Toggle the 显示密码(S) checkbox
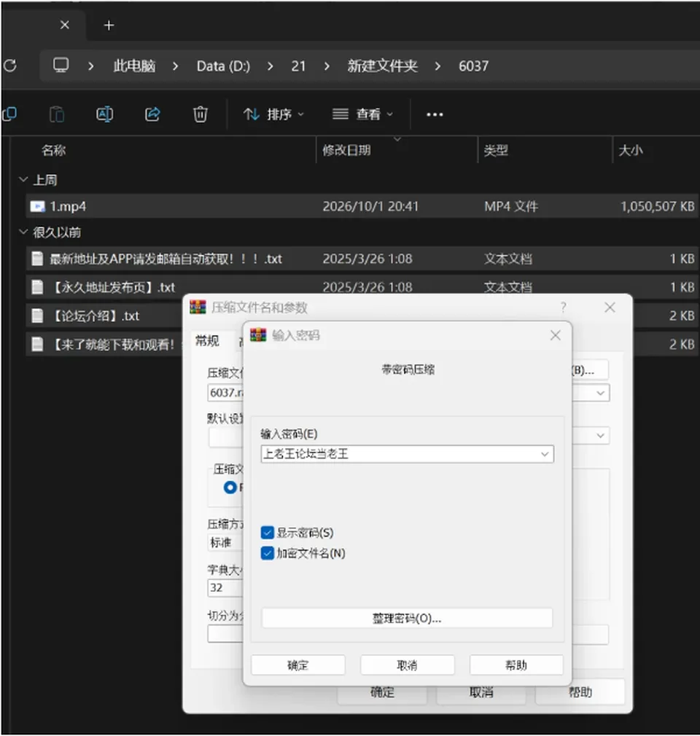 pyautogui.click(x=268, y=533)
